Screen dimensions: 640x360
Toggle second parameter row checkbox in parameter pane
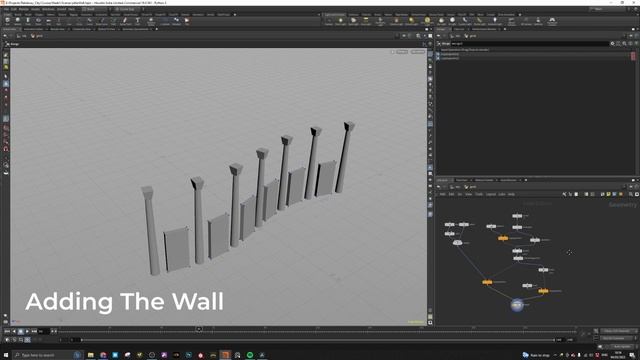pos(438,58)
